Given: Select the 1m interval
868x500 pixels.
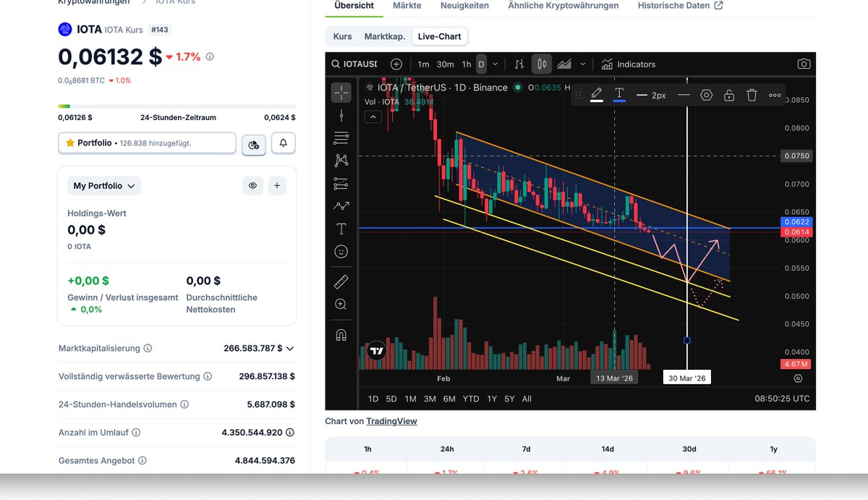Looking at the screenshot, I should click(423, 64).
